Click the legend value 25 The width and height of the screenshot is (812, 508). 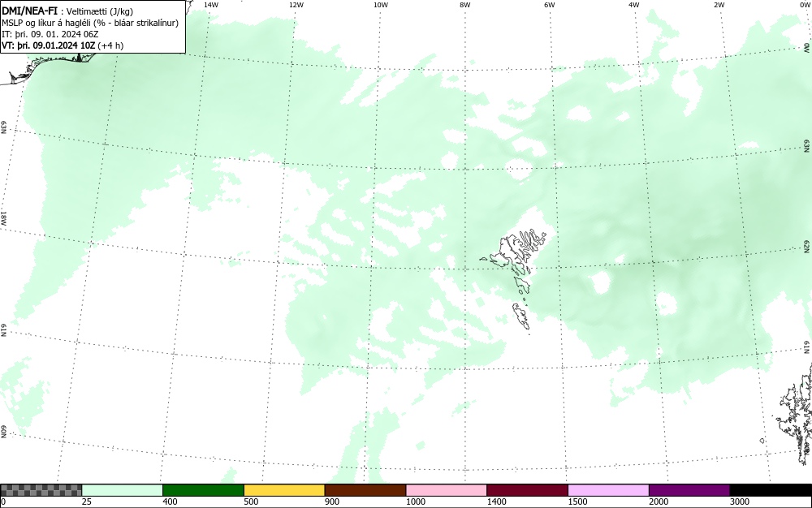(87, 502)
